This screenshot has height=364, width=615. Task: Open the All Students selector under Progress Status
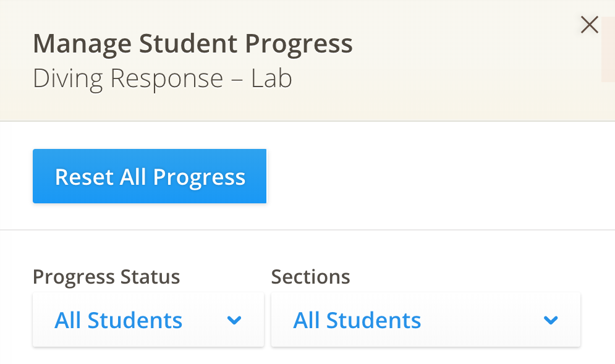pyautogui.click(x=148, y=320)
